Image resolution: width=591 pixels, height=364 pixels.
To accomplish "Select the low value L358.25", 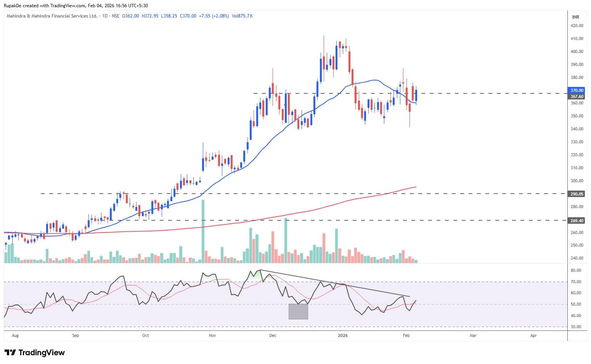I will 169,16.
